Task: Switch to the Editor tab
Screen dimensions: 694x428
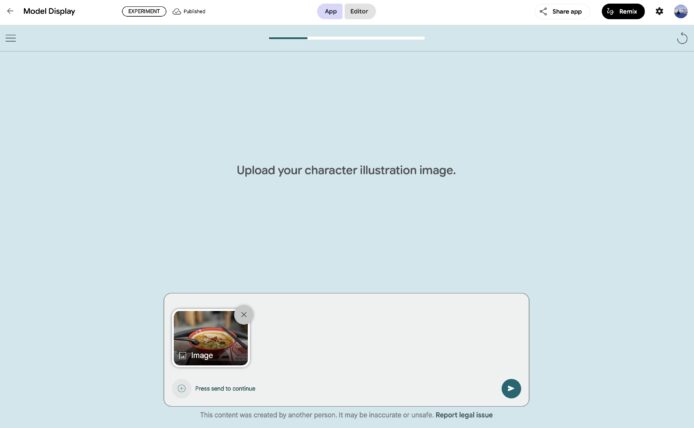Action: (359, 11)
